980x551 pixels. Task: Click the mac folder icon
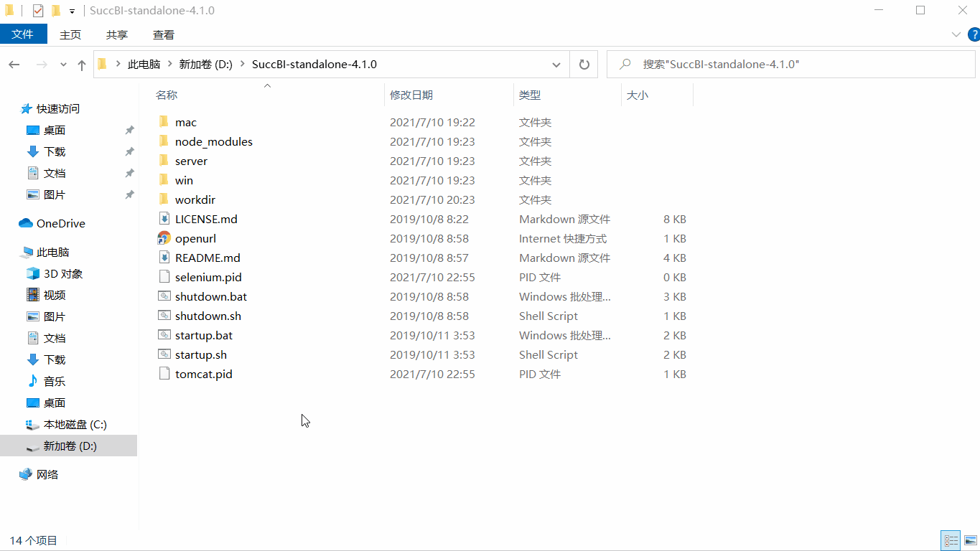click(164, 122)
